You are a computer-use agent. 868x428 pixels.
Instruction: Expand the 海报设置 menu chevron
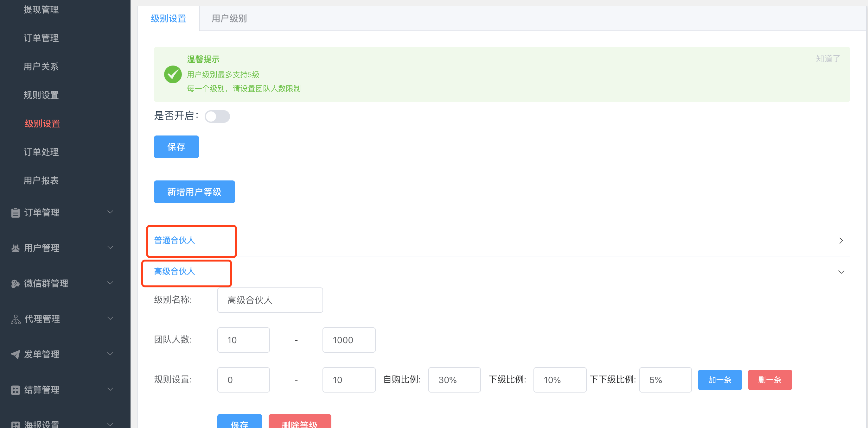(x=110, y=424)
